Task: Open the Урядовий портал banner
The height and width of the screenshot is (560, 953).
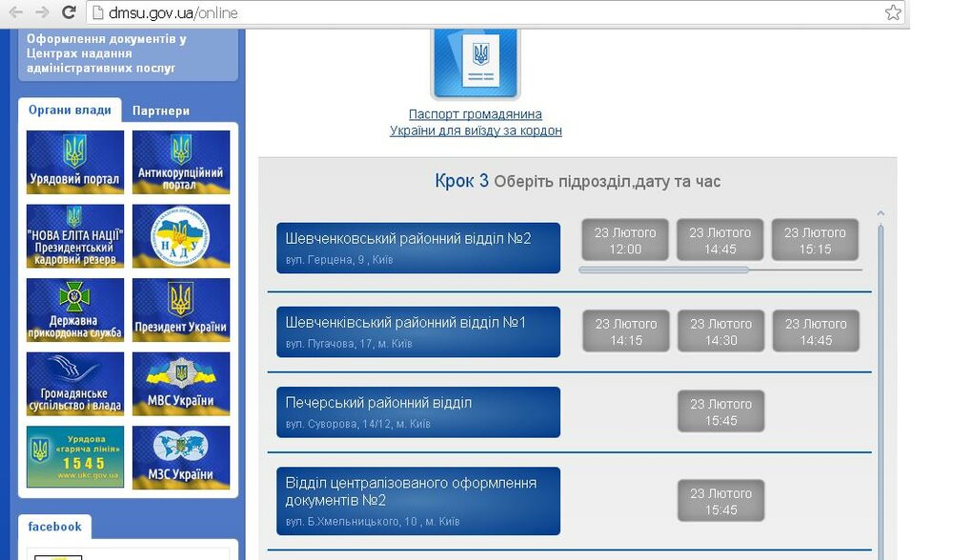Action: 75,162
